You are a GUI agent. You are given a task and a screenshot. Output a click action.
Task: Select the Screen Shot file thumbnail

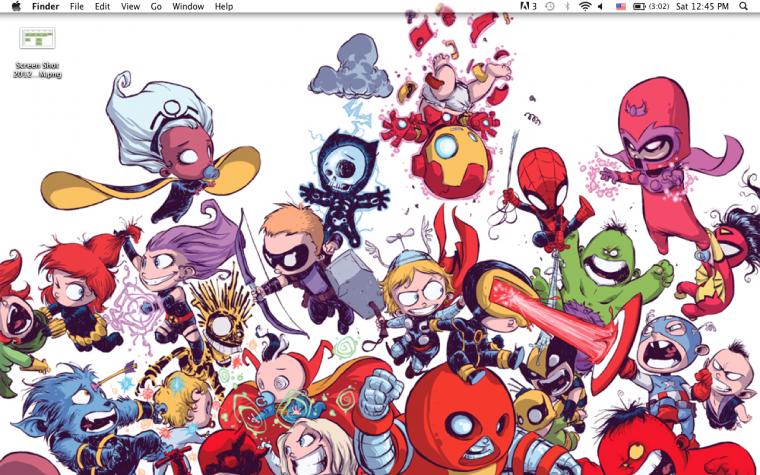37,38
